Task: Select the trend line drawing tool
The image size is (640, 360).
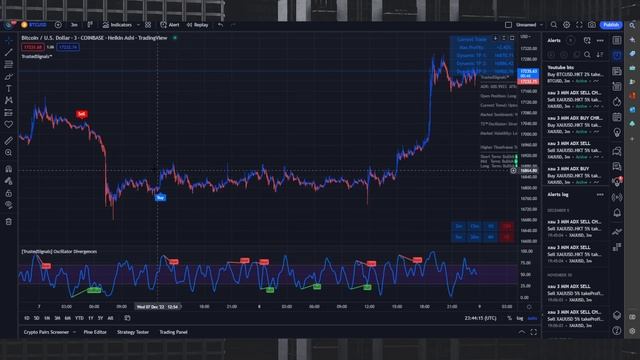Action: (9, 53)
